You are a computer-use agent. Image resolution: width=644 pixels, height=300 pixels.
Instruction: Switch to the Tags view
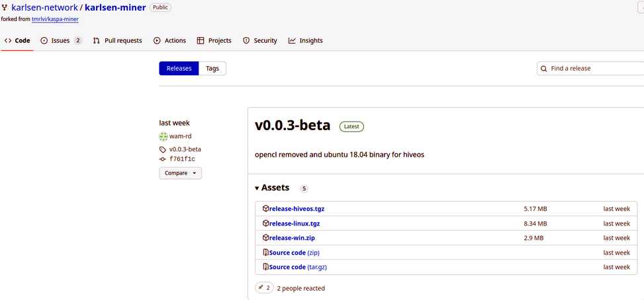point(212,69)
